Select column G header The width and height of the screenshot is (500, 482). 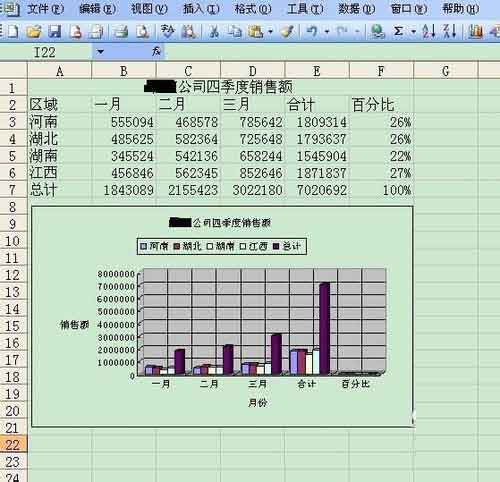(446, 71)
